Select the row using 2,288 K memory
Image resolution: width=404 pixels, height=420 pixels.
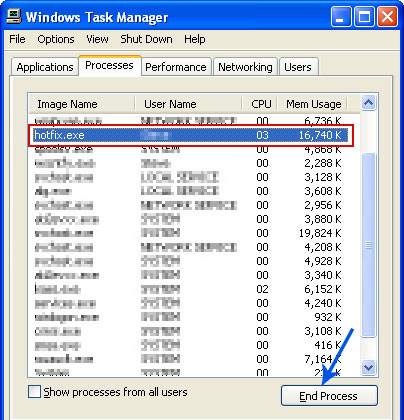pyautogui.click(x=188, y=163)
